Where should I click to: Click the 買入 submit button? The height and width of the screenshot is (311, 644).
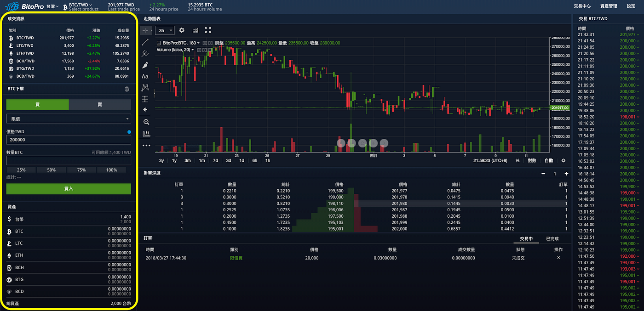click(69, 189)
